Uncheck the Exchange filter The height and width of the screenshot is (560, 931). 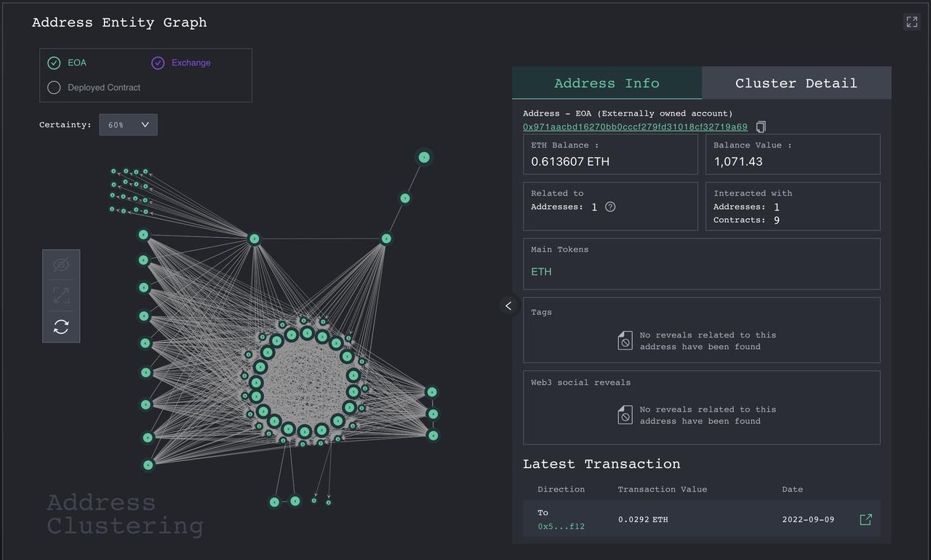[x=158, y=63]
